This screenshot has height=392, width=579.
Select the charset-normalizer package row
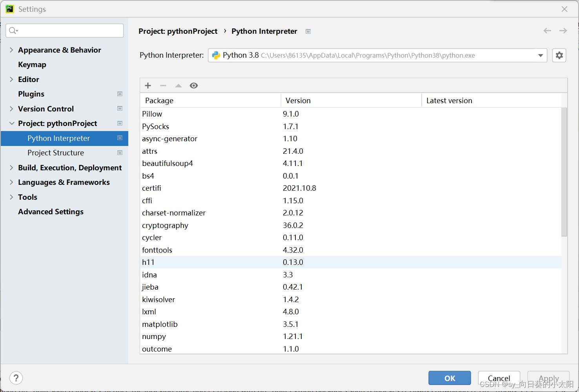tap(351, 213)
